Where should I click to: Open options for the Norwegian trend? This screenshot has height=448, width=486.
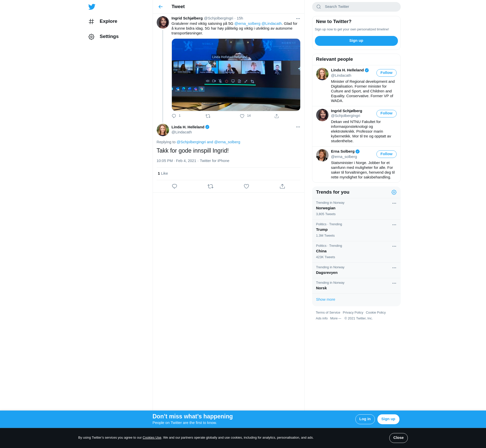(x=394, y=203)
